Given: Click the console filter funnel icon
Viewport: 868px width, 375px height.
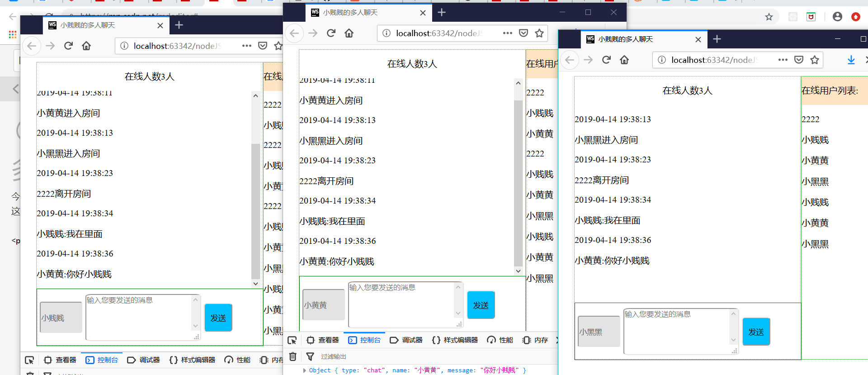Looking at the screenshot, I should click(310, 356).
